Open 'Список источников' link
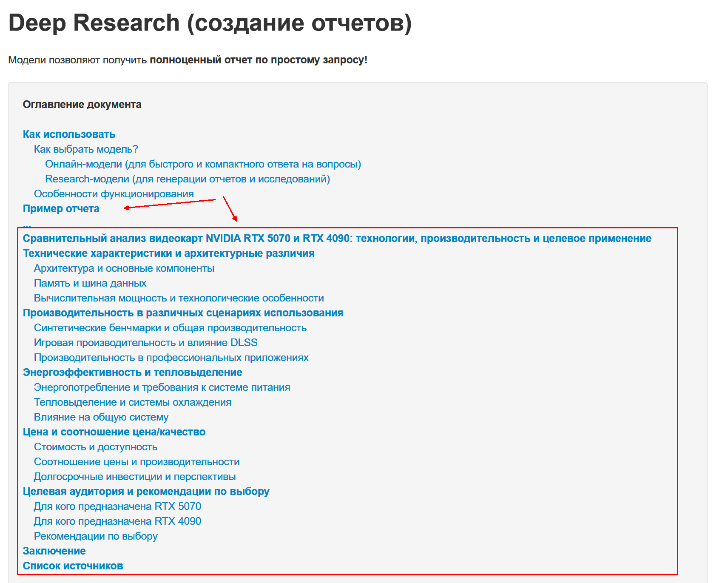The width and height of the screenshot is (728, 583). (x=73, y=566)
